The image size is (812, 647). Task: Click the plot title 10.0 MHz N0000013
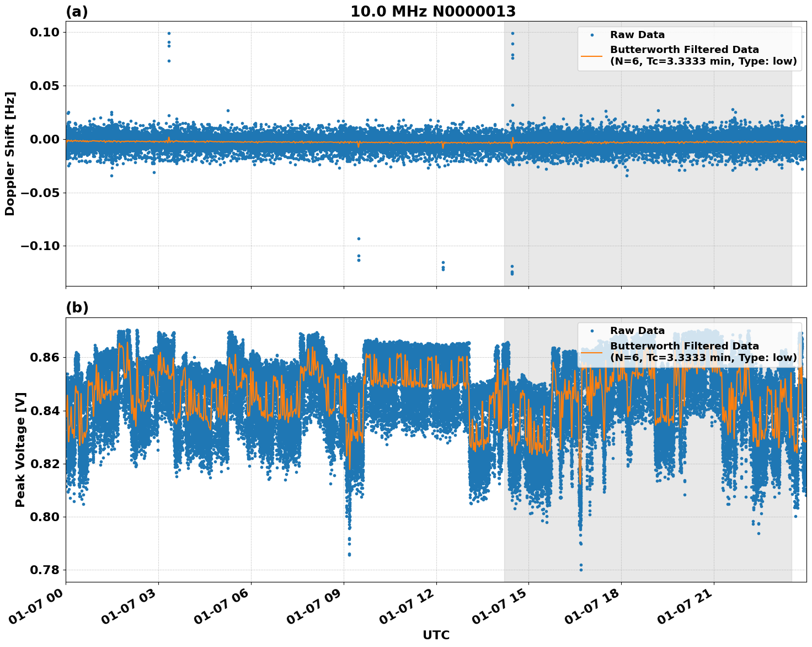click(x=434, y=10)
